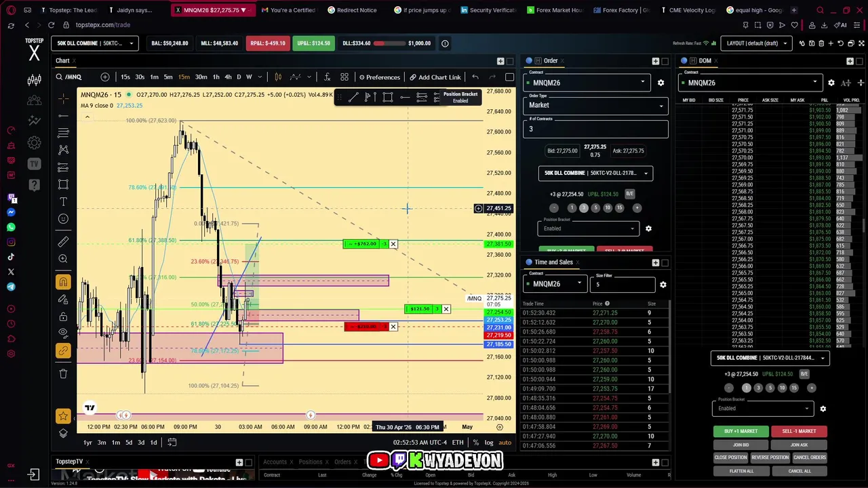Click the Add Chart Link button

(434, 77)
